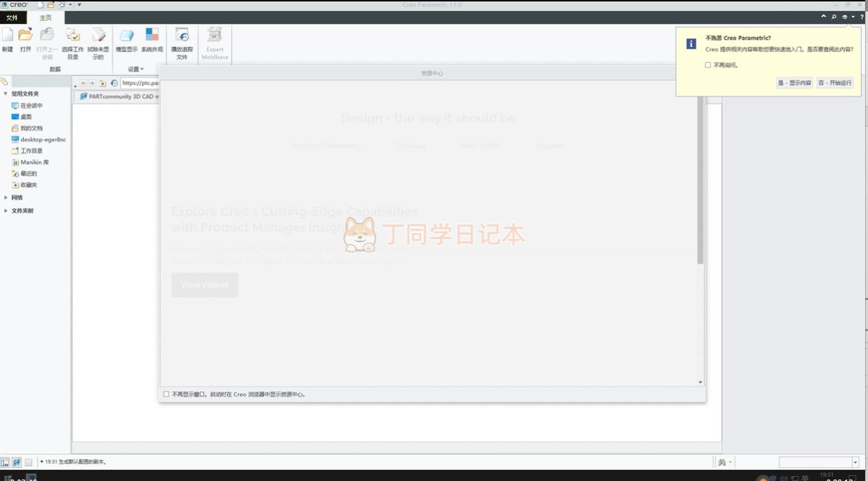Click the browser URL address field

click(140, 83)
